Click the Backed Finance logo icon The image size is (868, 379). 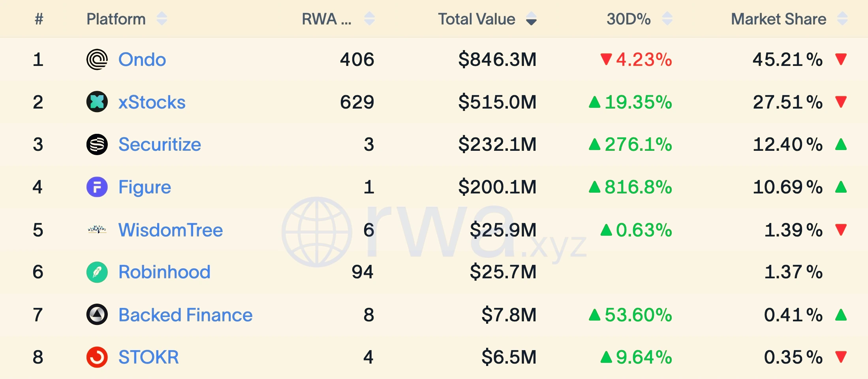coord(97,315)
